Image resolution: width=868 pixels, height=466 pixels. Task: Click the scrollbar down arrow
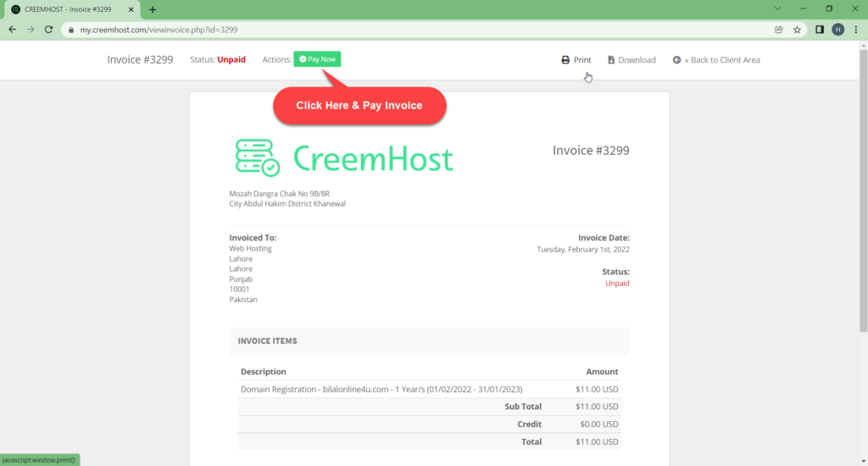click(863, 461)
